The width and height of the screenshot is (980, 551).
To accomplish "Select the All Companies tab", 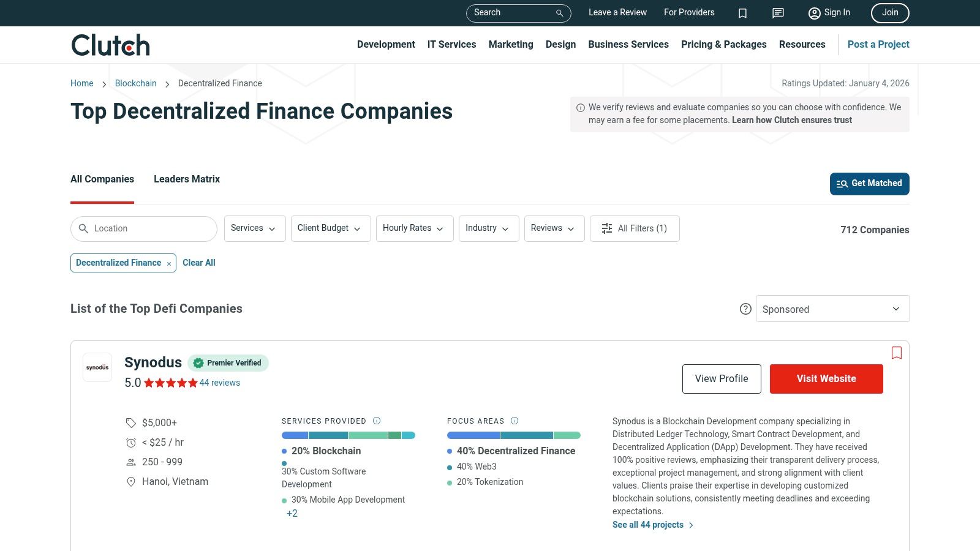I will point(102,179).
